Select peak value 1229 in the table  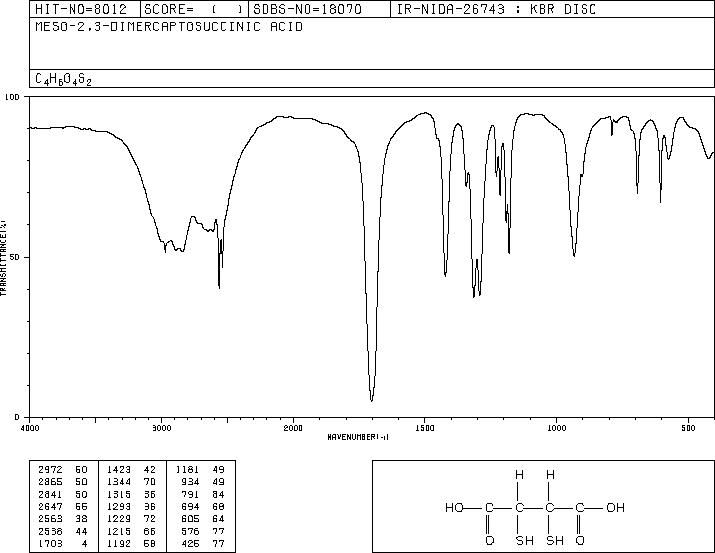click(x=119, y=519)
